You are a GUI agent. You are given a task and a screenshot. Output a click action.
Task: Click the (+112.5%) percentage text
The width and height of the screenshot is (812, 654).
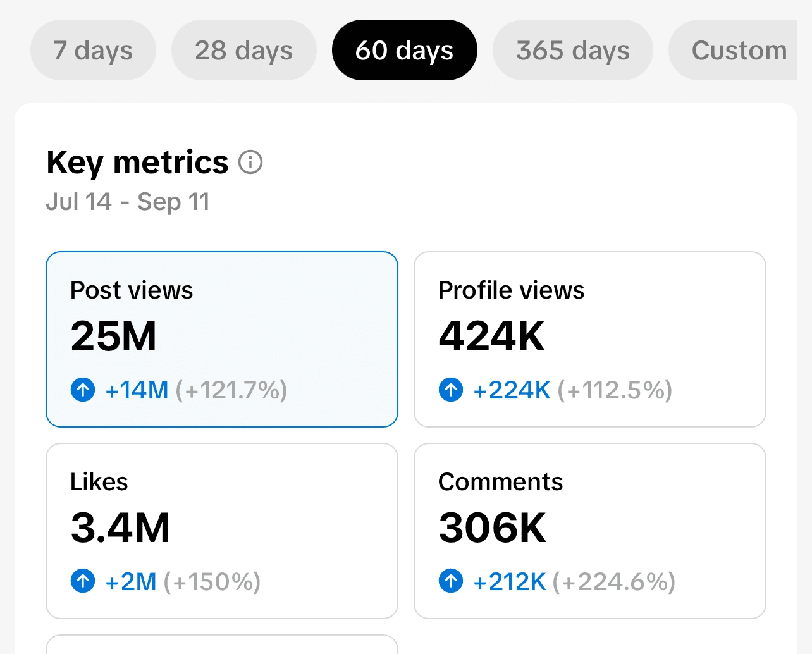(x=615, y=390)
